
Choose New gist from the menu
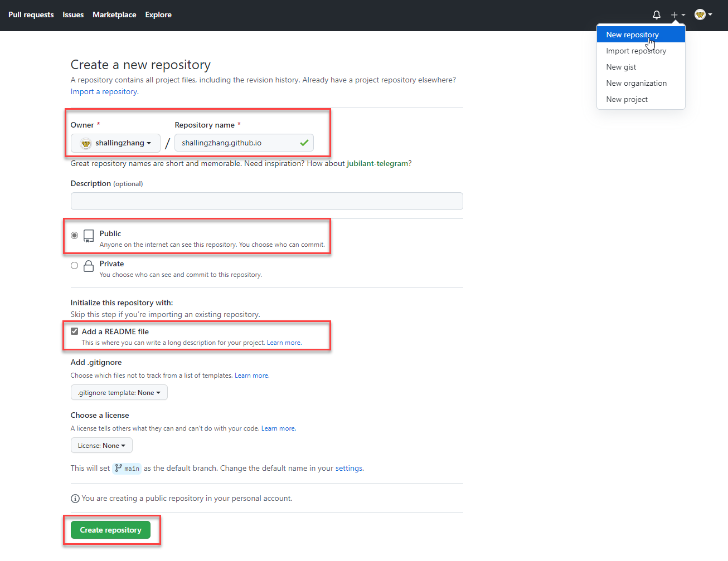tap(641, 67)
